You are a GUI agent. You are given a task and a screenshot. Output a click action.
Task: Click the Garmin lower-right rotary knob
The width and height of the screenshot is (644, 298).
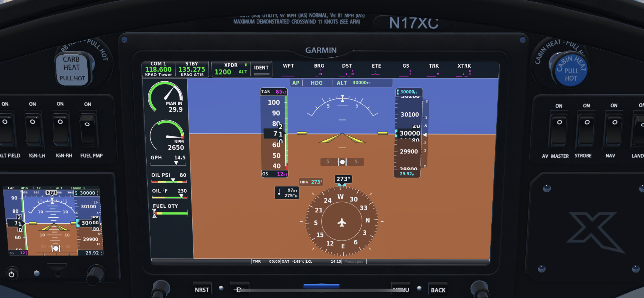(x=480, y=289)
